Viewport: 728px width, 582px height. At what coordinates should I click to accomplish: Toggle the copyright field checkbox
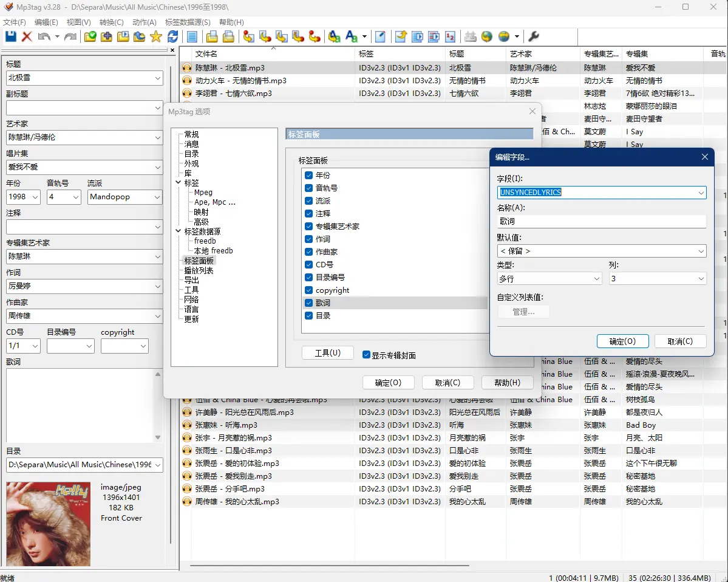click(x=308, y=290)
